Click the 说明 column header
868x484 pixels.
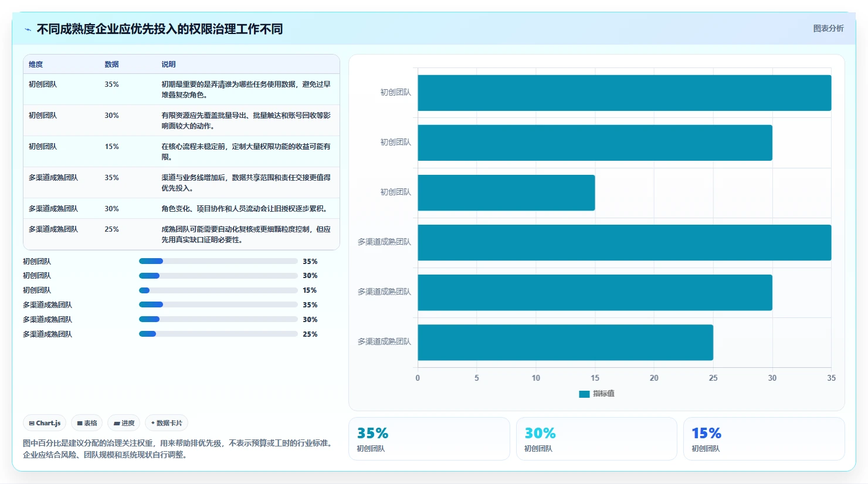pos(168,65)
